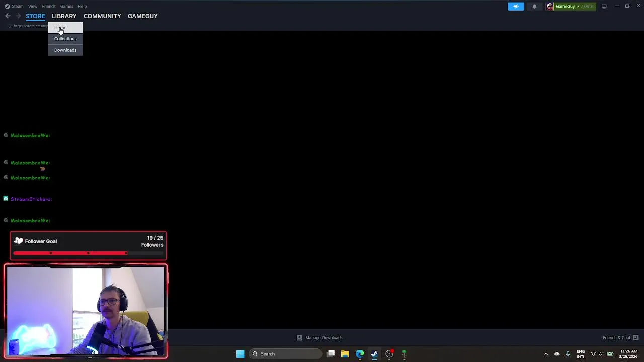Open the green-figure app in the taskbar
The height and width of the screenshot is (362, 644).
point(404,354)
